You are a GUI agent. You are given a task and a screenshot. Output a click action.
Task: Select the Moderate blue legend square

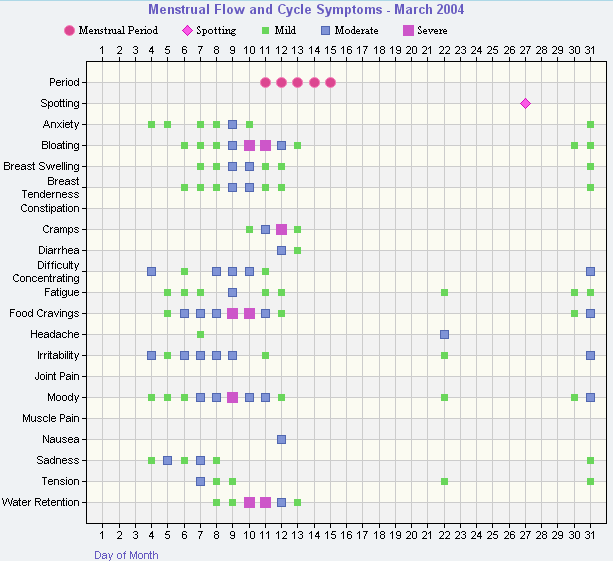(325, 31)
